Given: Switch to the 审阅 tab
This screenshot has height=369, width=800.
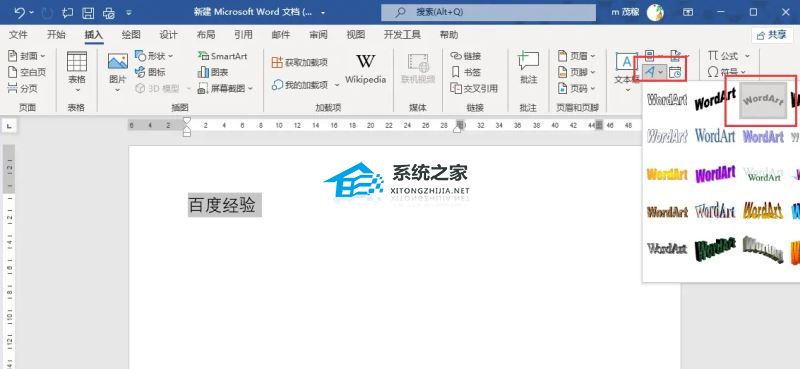Looking at the screenshot, I should 318,35.
